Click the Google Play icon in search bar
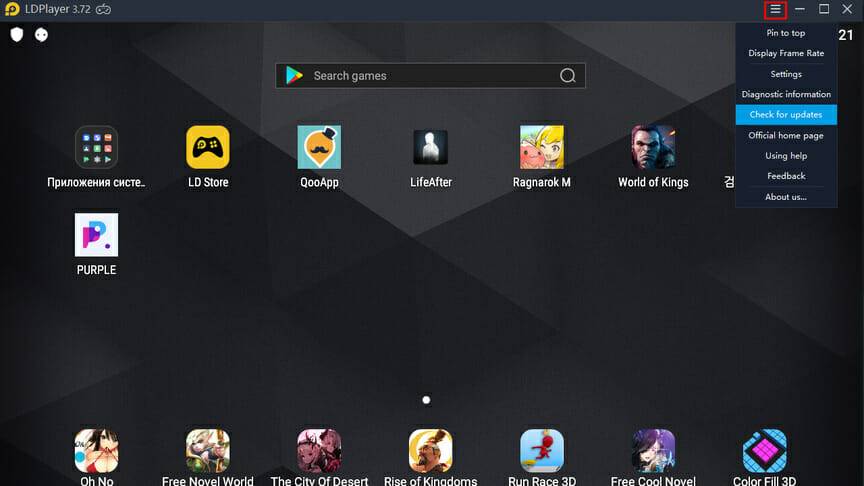Screen dimensions: 864x486 (294, 75)
